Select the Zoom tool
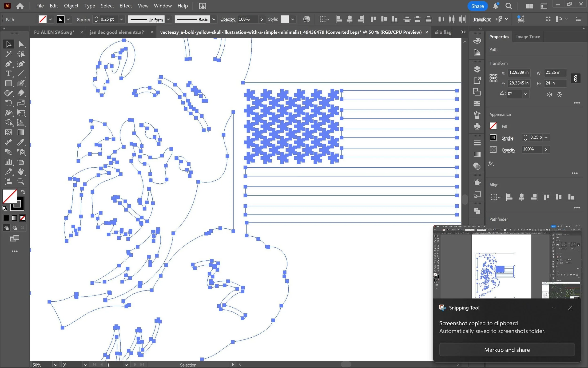The width and height of the screenshot is (588, 368). [x=21, y=181]
